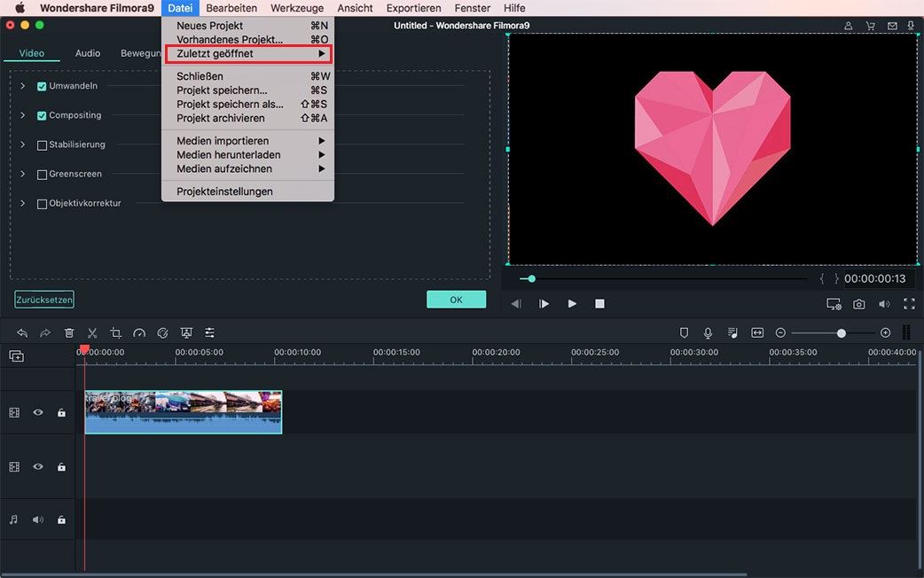Choose Neues Projekt from Datei menu
The width and height of the screenshot is (924, 578).
pos(248,26)
